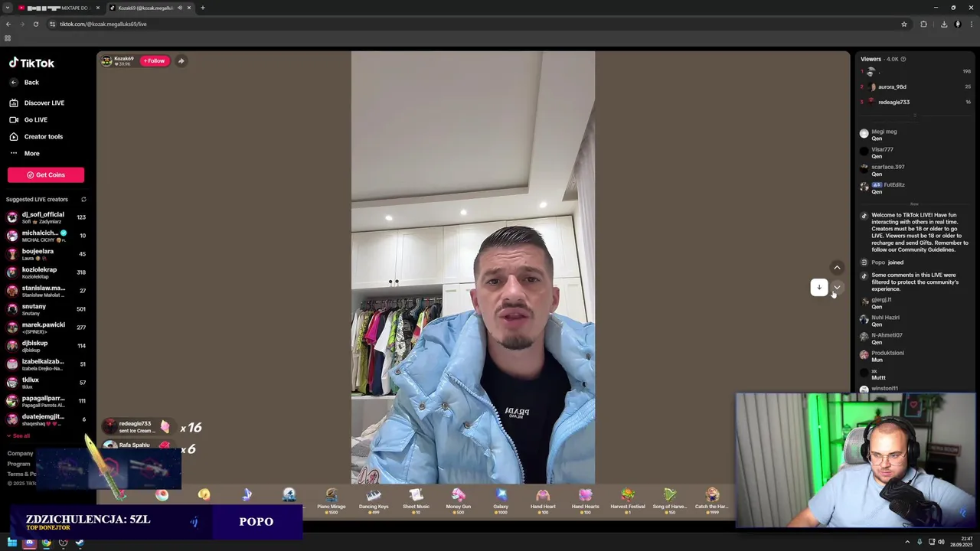Viewport: 980px width, 551px height.
Task: Open Kozak69 streamer profile avatar
Action: tap(106, 60)
